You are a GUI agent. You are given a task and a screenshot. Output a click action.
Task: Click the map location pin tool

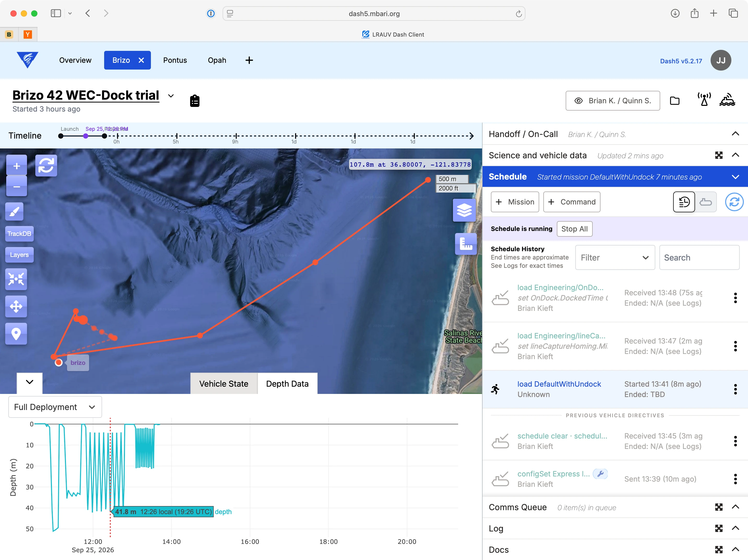[16, 334]
